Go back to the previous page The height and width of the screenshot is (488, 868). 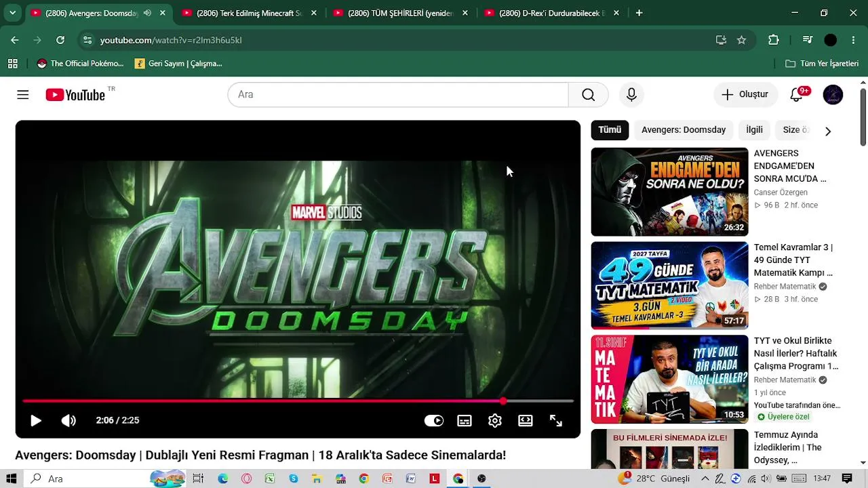(x=15, y=40)
